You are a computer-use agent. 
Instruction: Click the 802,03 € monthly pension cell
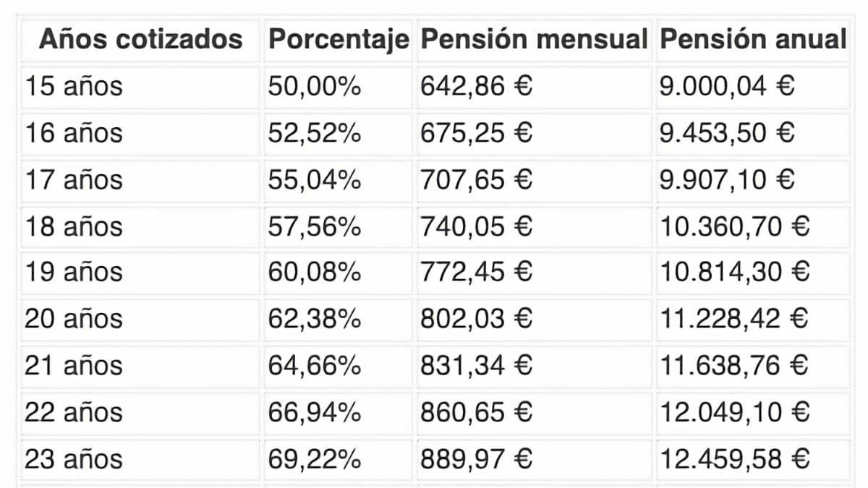(x=476, y=319)
